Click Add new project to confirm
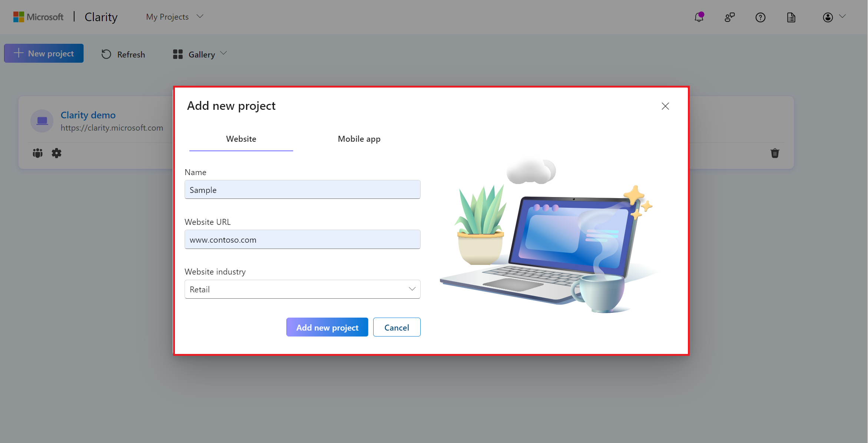 [327, 327]
